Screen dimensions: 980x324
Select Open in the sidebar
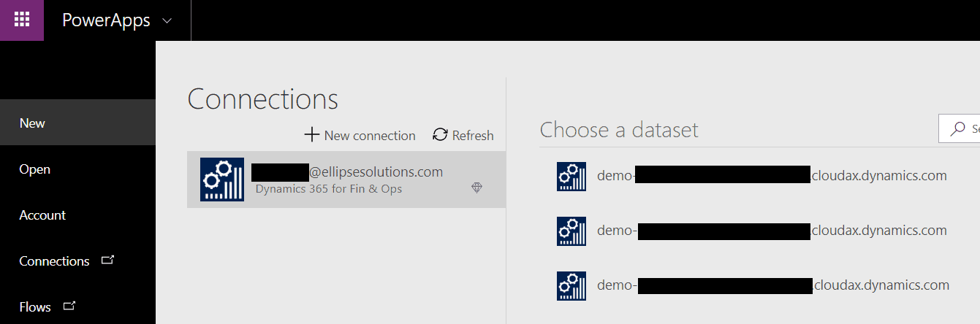[x=77, y=169]
